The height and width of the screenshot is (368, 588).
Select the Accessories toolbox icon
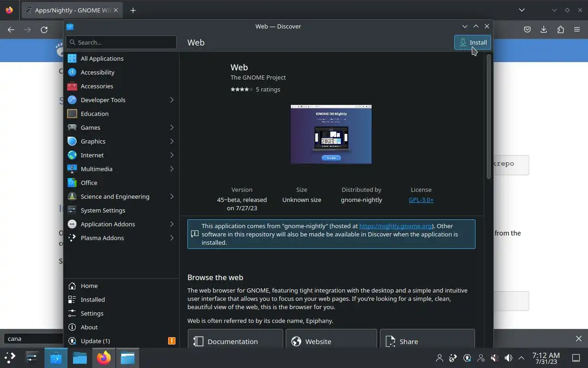click(72, 86)
